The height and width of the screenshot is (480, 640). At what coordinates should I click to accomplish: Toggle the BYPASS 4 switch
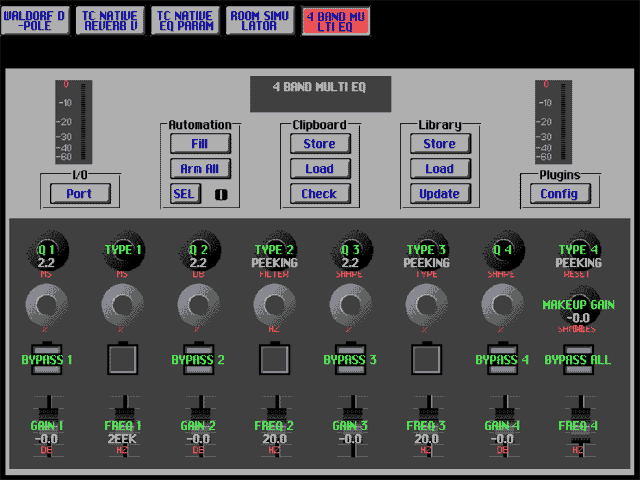[x=502, y=359]
